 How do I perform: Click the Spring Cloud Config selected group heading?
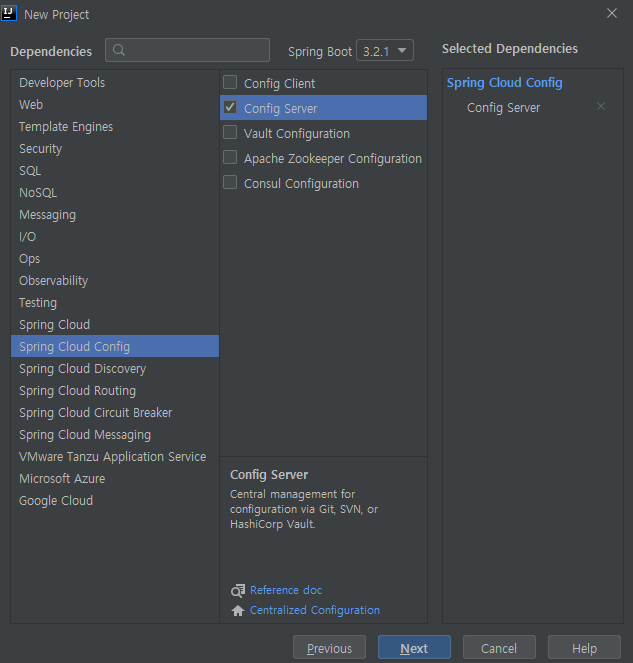504,82
